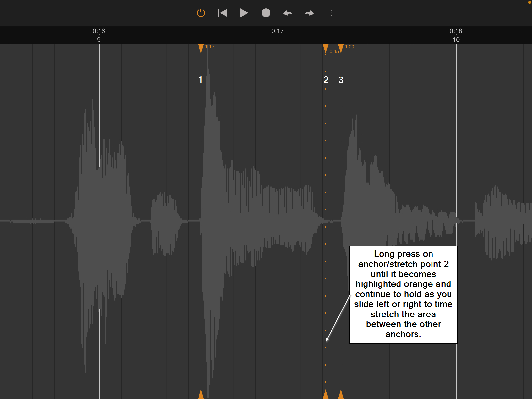Image resolution: width=532 pixels, height=399 pixels.
Task: Click the 0:18 time ruler label
Action: (x=456, y=31)
